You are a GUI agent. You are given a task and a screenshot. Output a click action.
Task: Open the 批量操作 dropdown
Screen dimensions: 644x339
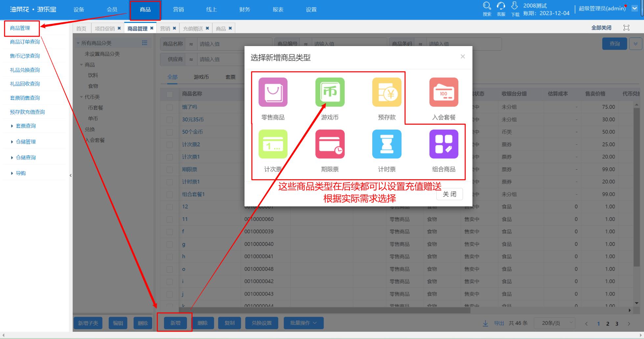(303, 323)
